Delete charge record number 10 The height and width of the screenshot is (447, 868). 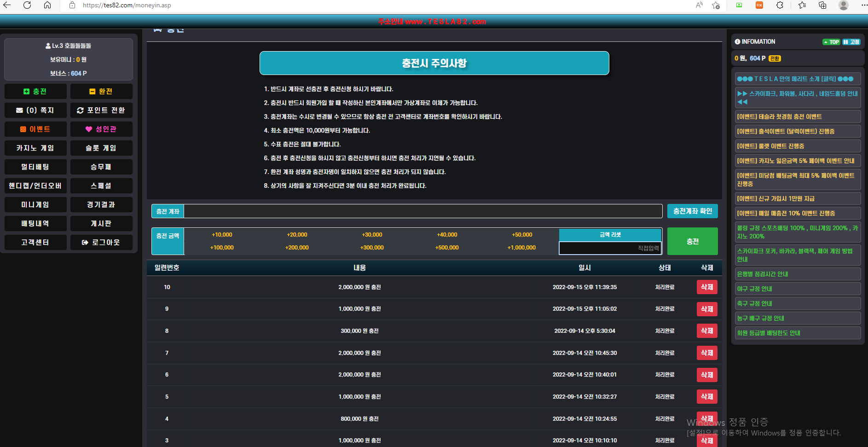[x=707, y=287]
